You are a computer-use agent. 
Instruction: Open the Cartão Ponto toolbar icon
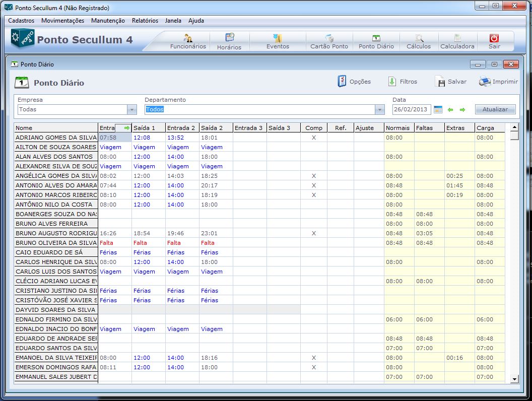(x=329, y=38)
